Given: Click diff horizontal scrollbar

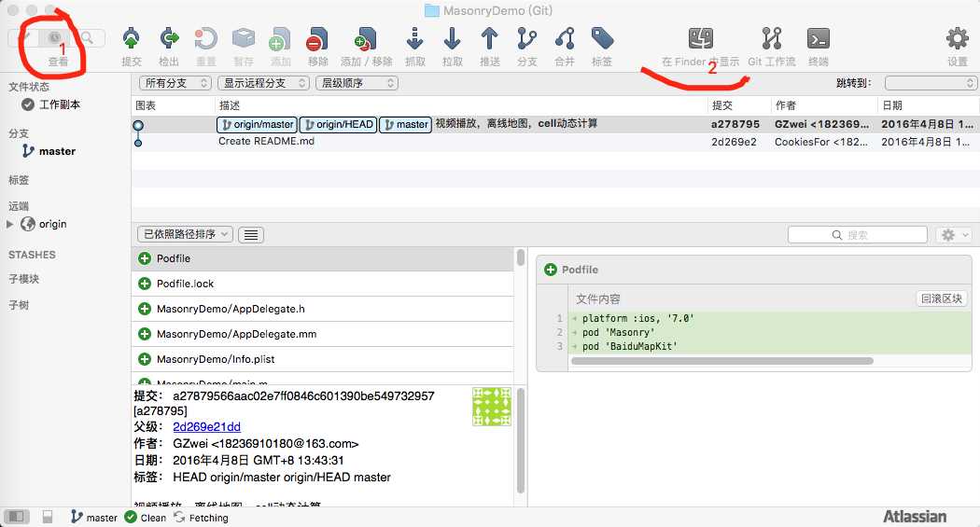Looking at the screenshot, I should [721, 361].
